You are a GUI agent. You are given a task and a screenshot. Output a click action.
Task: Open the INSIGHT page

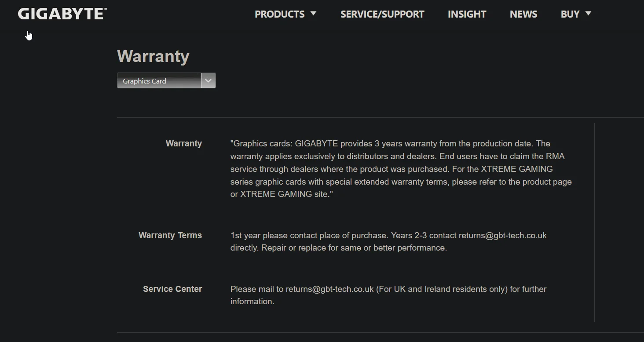[467, 14]
